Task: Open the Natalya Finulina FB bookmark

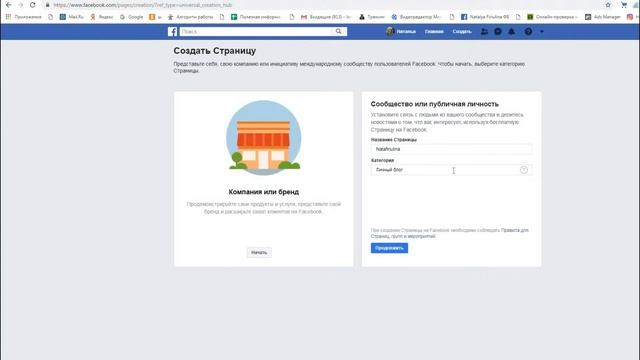Action: point(485,17)
